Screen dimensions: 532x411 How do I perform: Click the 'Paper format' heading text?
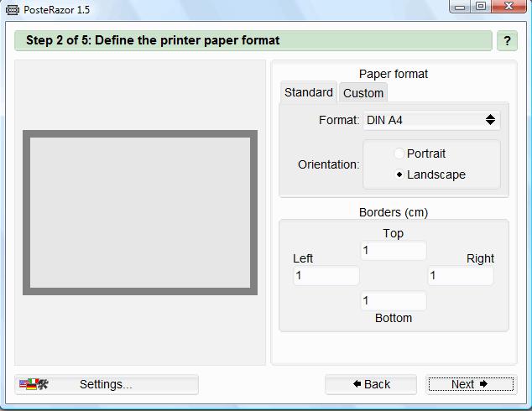[394, 74]
